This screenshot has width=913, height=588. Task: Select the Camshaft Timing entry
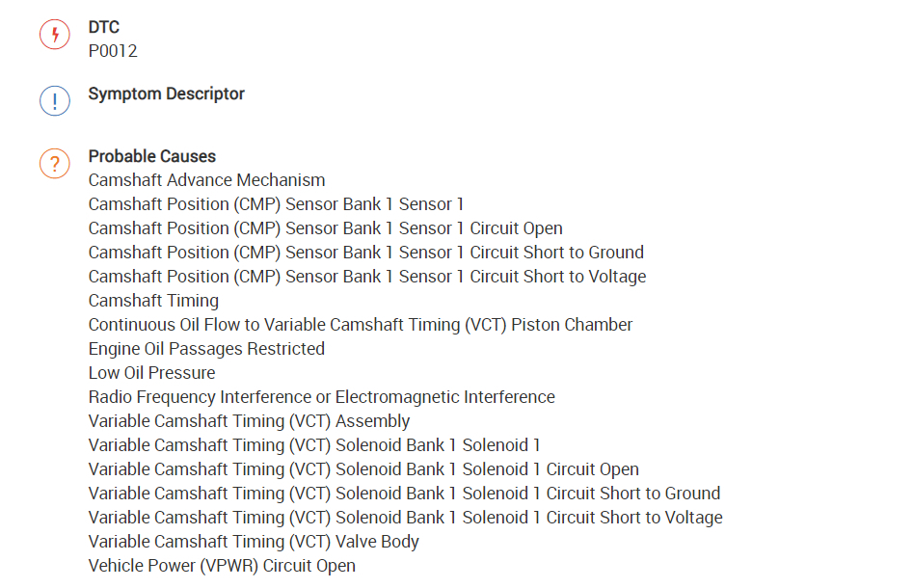click(153, 301)
